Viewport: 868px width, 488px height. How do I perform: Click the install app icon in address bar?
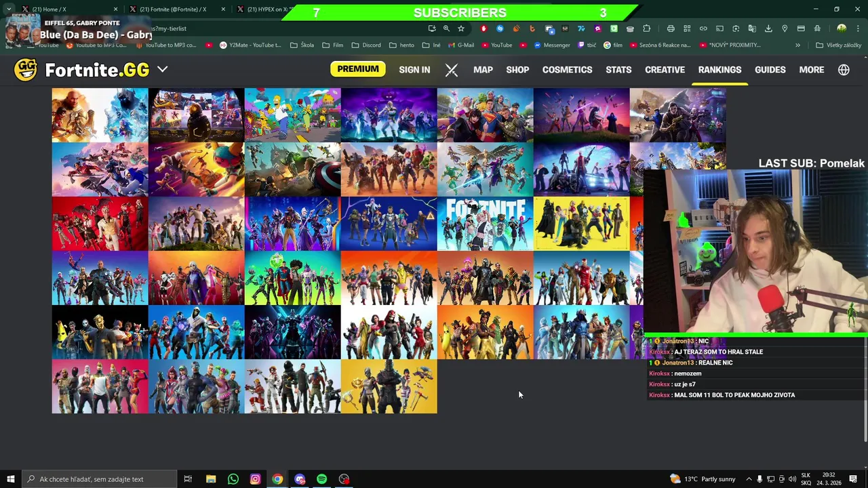tap(432, 28)
